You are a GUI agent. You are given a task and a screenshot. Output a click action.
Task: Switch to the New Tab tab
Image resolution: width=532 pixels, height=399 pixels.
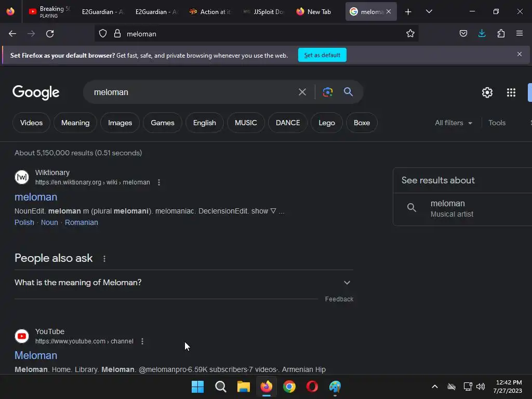pos(317,11)
